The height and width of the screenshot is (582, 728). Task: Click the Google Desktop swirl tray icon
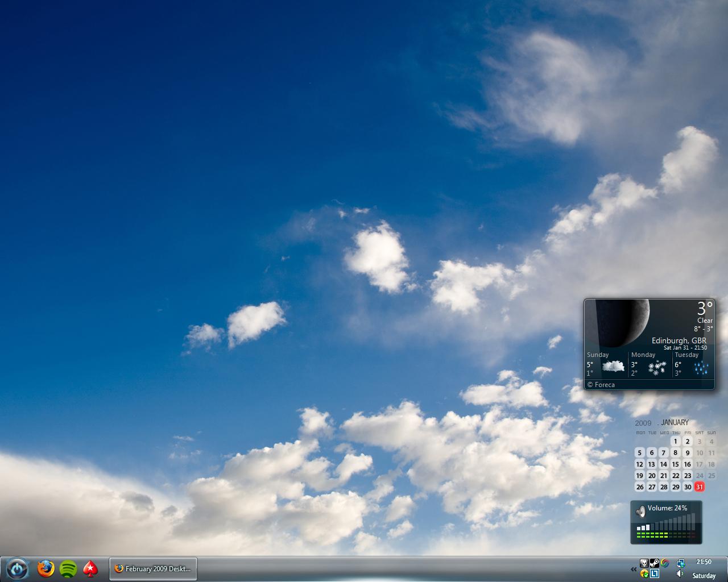664,563
